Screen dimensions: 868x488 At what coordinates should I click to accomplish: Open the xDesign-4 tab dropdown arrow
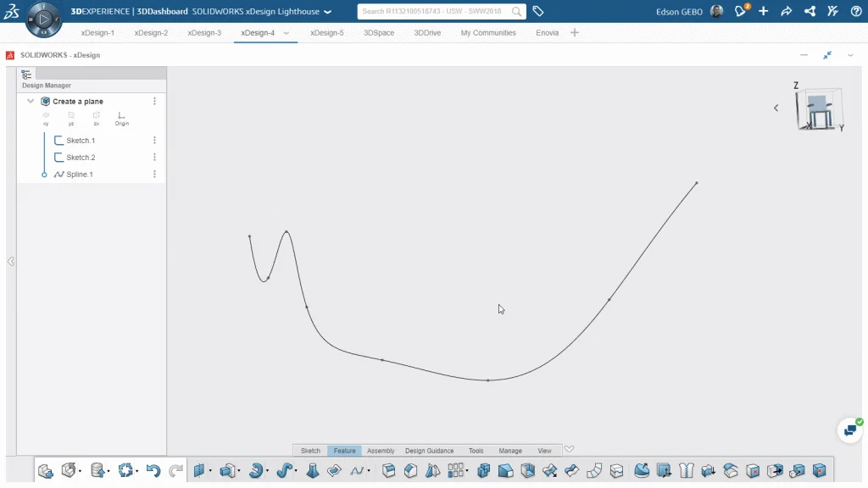(287, 33)
